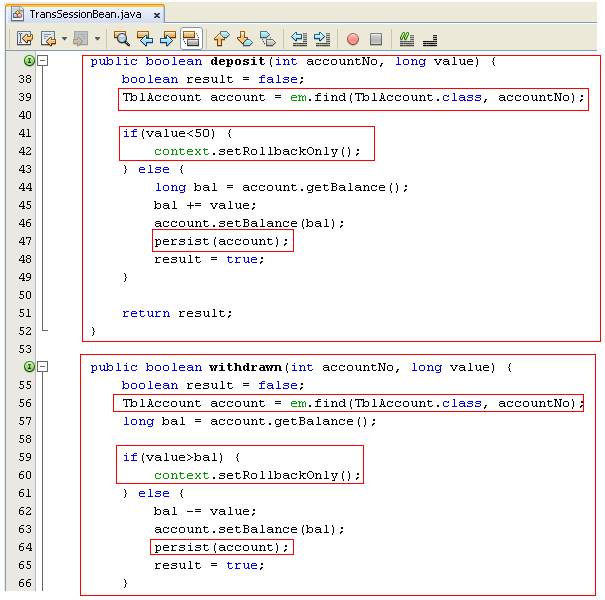Click 'bal += value;' statement
Viewport: 605px width, 600px height.
tap(205, 205)
